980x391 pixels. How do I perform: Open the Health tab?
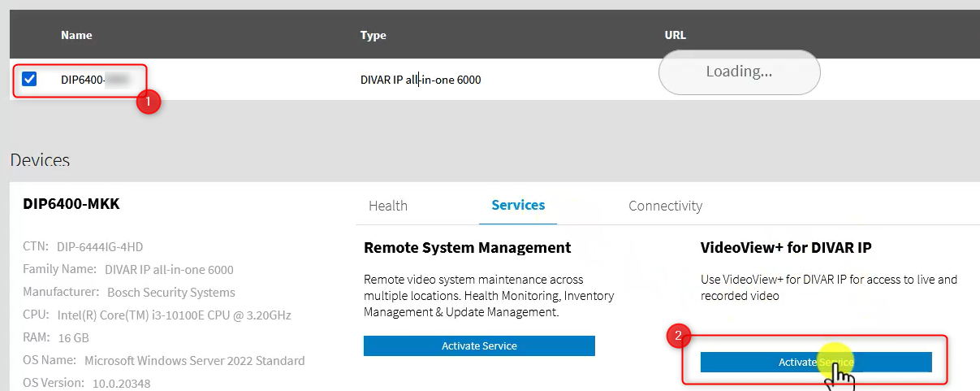point(388,206)
